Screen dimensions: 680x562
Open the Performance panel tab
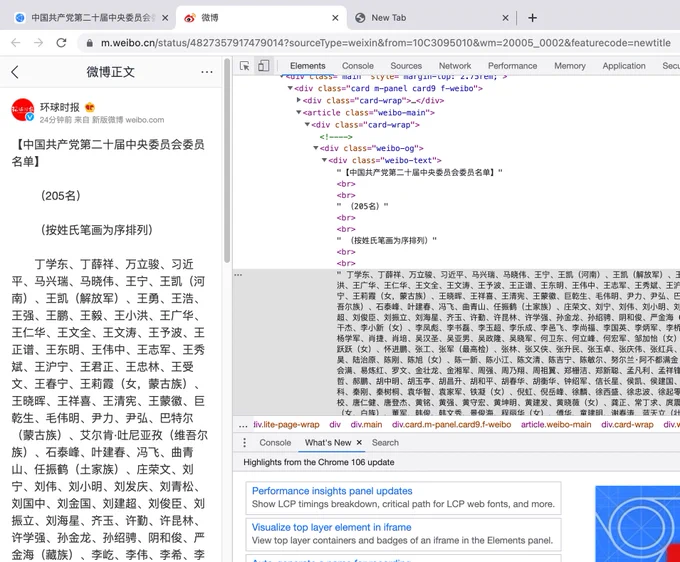click(x=513, y=66)
